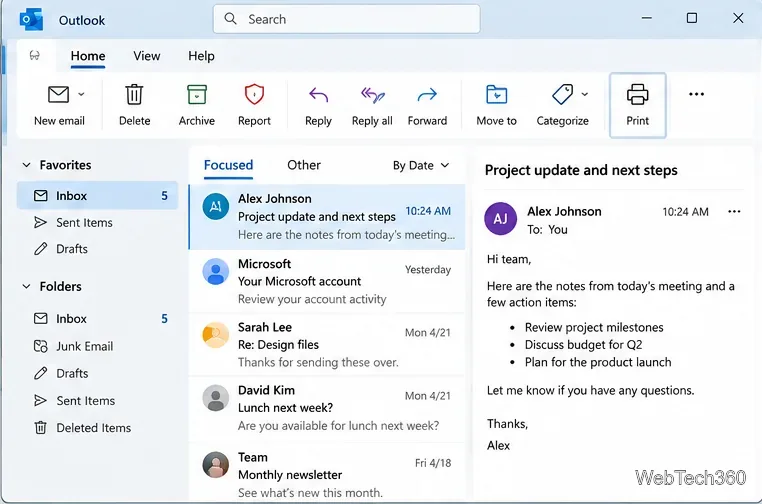This screenshot has width=762, height=504.
Task: Switch to the Home ribbon tab
Action: (x=87, y=56)
